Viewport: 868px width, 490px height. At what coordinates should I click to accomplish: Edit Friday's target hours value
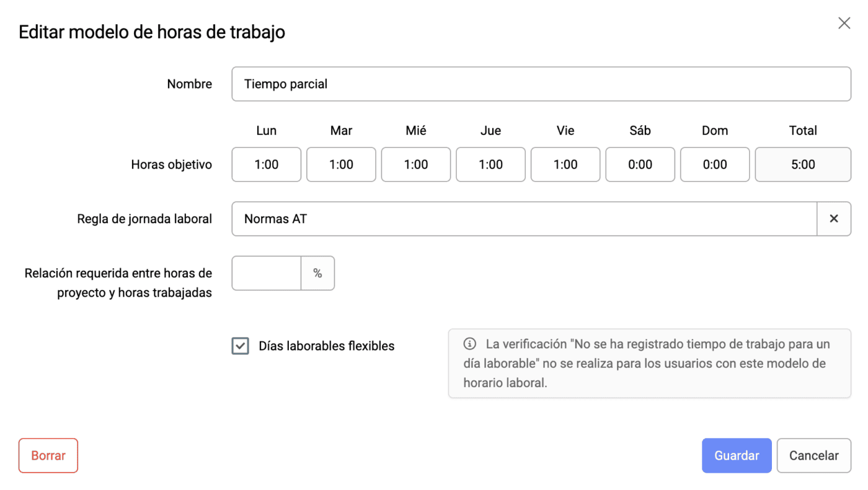point(565,164)
